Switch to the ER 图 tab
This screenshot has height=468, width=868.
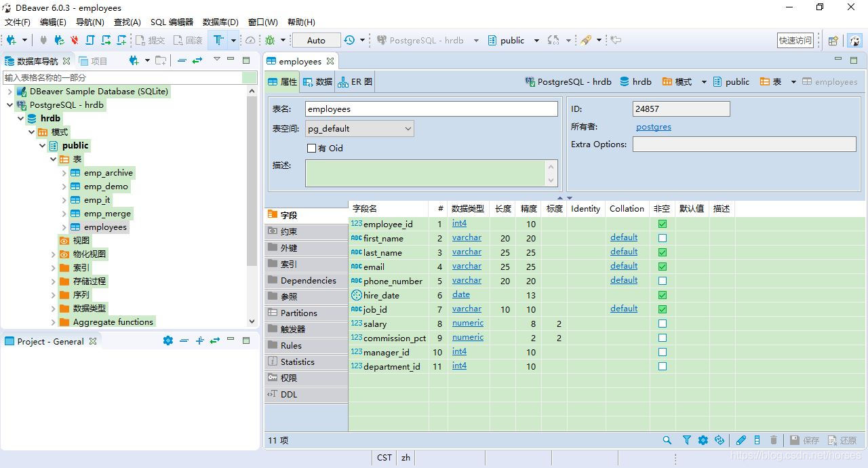click(355, 81)
